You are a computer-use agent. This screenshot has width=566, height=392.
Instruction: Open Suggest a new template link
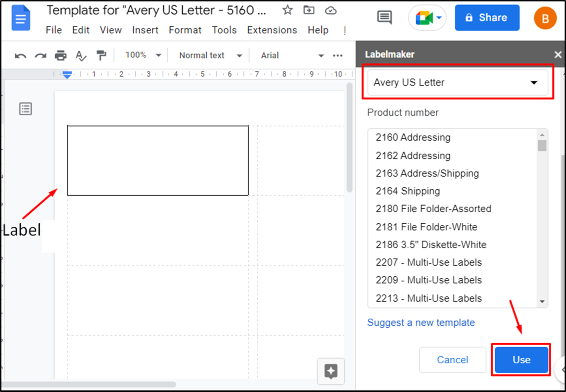(421, 323)
